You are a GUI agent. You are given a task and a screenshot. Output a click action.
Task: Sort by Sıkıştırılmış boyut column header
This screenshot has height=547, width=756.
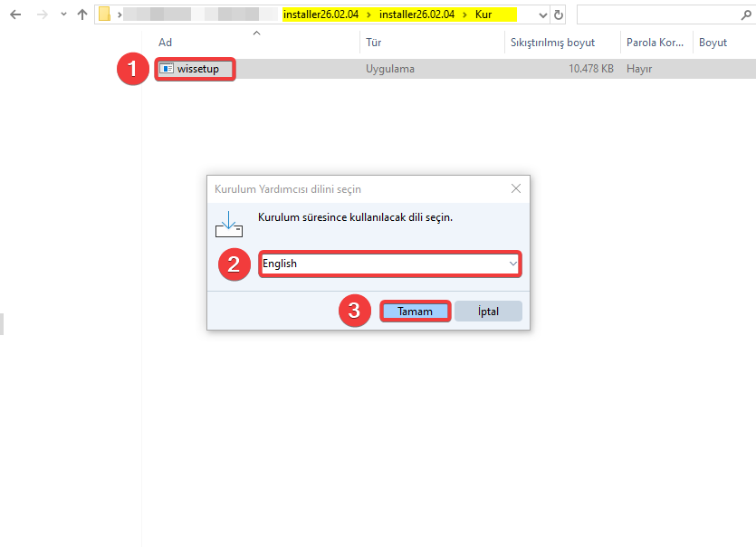(552, 43)
